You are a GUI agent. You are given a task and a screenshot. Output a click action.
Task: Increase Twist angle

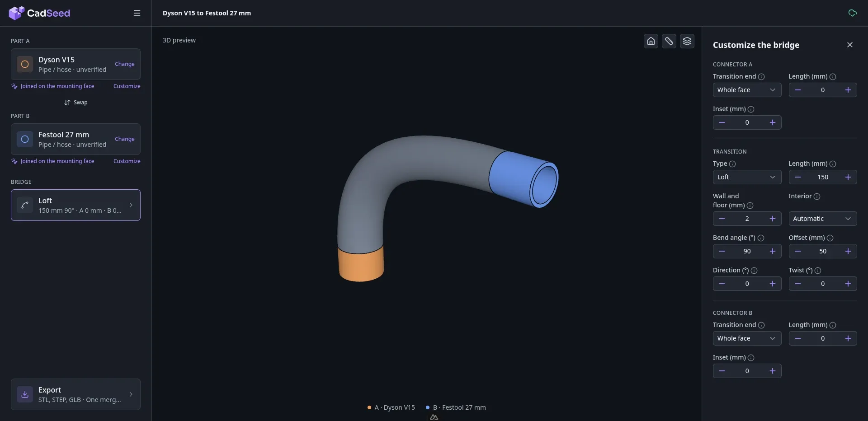pos(848,284)
